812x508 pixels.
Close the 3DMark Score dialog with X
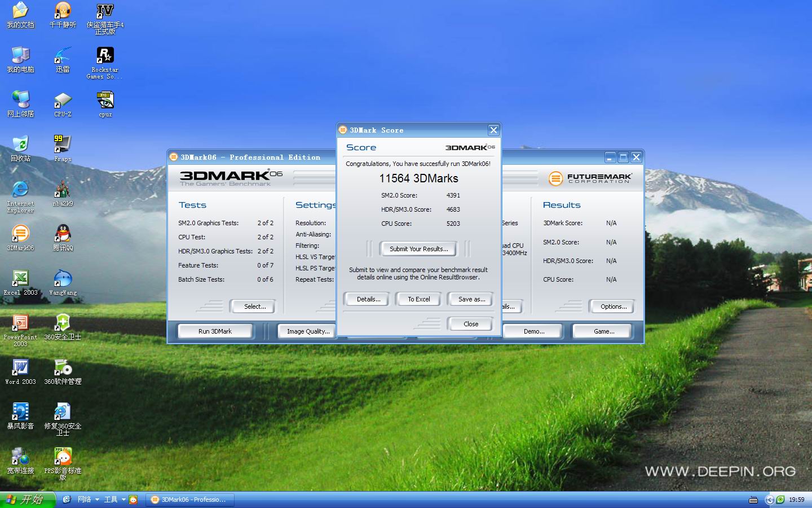coord(493,130)
